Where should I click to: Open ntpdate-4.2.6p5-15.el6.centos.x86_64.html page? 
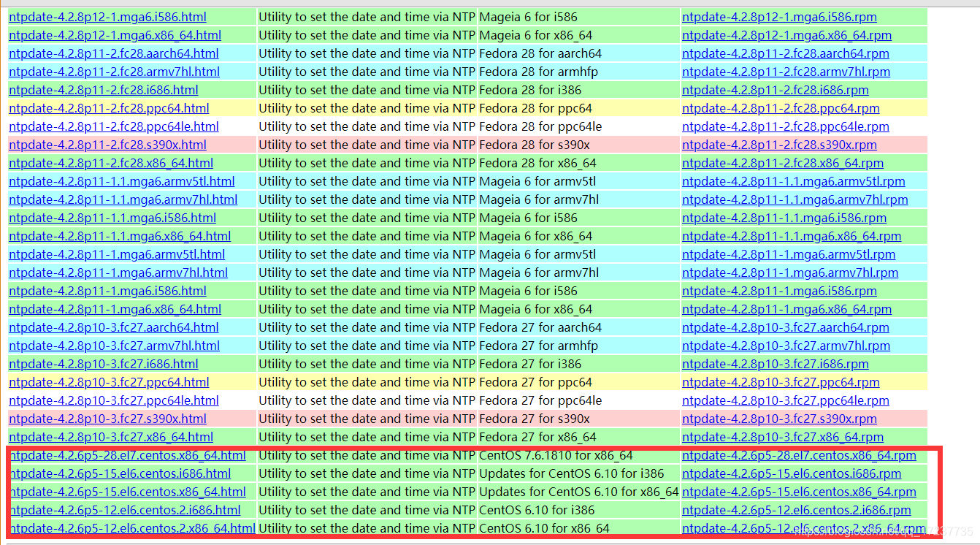(x=128, y=492)
